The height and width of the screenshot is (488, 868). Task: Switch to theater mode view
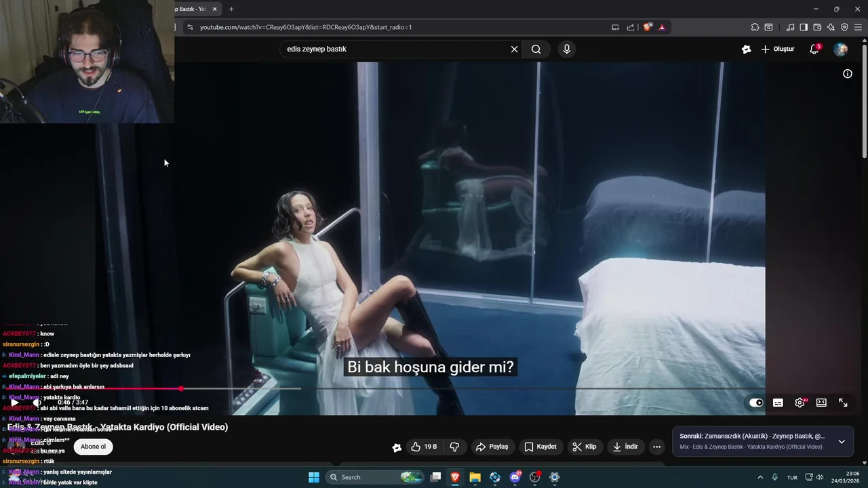click(821, 403)
